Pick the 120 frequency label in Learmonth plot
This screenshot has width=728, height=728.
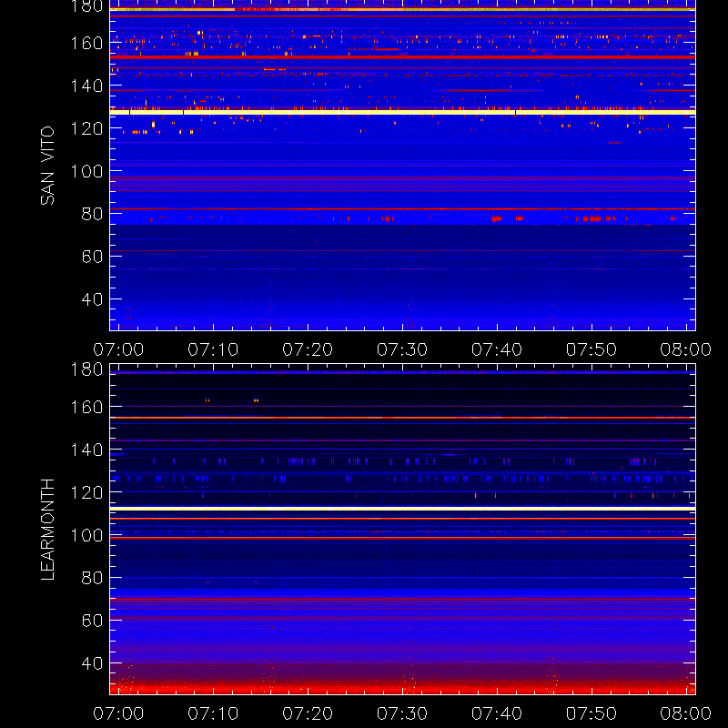[86, 492]
